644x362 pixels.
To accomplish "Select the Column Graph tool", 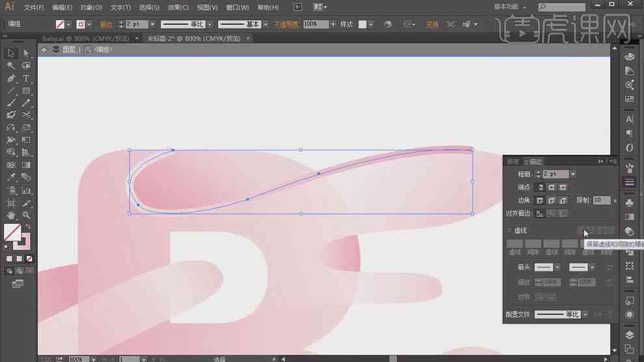I will click(26, 190).
